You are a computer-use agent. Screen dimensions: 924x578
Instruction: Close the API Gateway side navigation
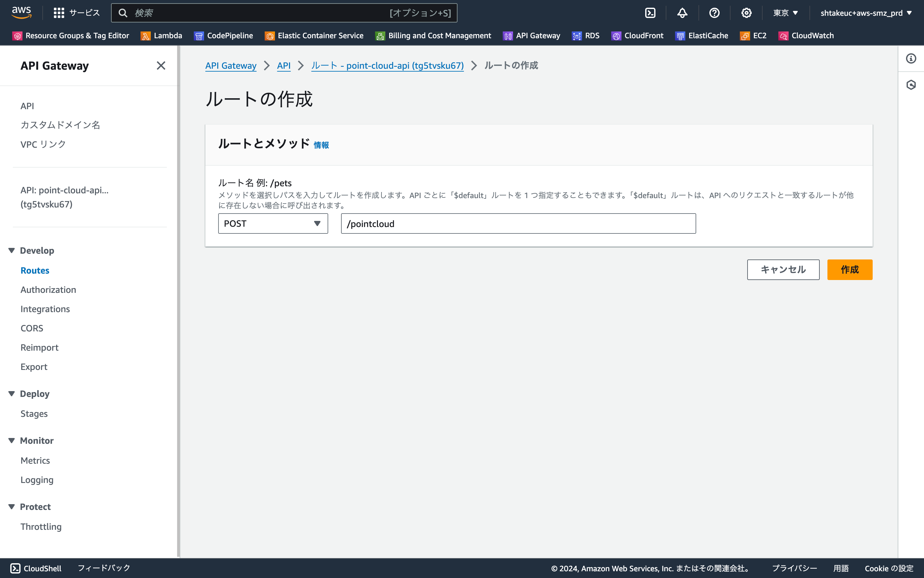click(161, 66)
